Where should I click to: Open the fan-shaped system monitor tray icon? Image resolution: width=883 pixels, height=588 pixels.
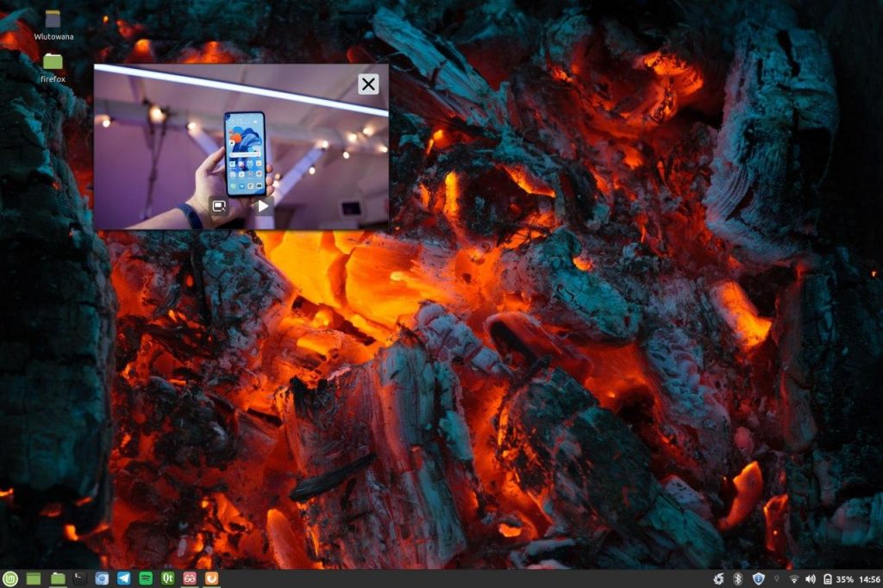(718, 579)
